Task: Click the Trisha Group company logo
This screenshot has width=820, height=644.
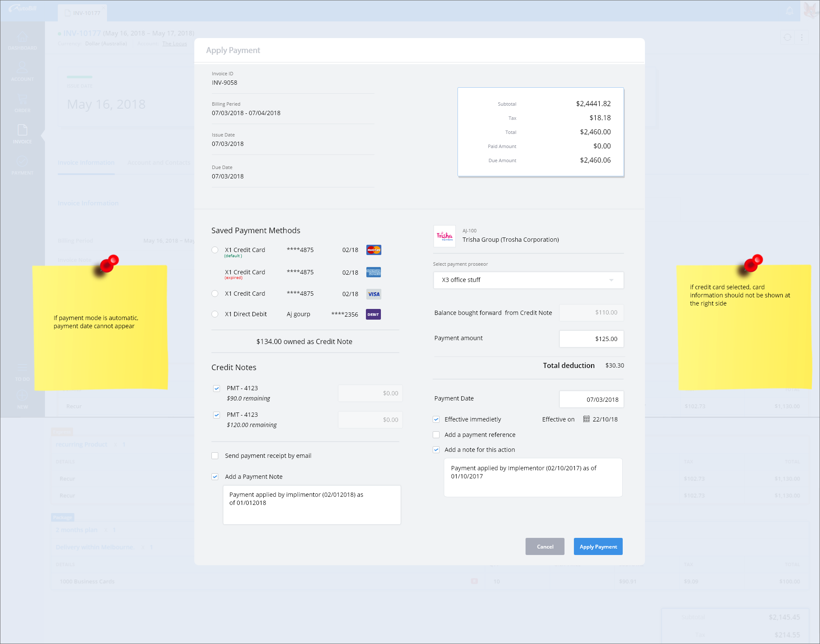Action: 444,236
